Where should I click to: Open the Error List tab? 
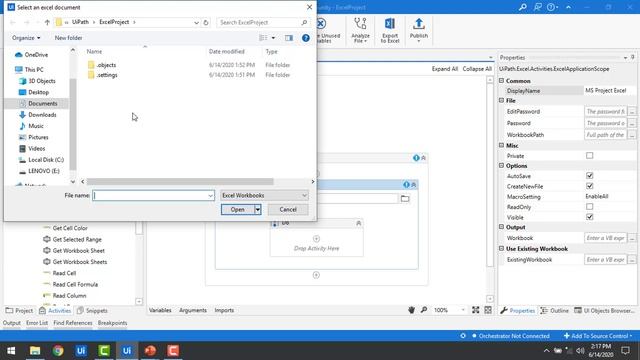(x=37, y=323)
